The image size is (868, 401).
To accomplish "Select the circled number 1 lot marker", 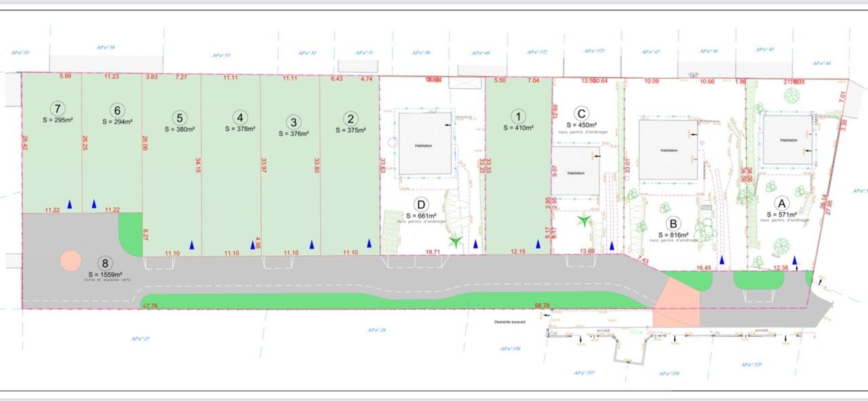I will [518, 116].
